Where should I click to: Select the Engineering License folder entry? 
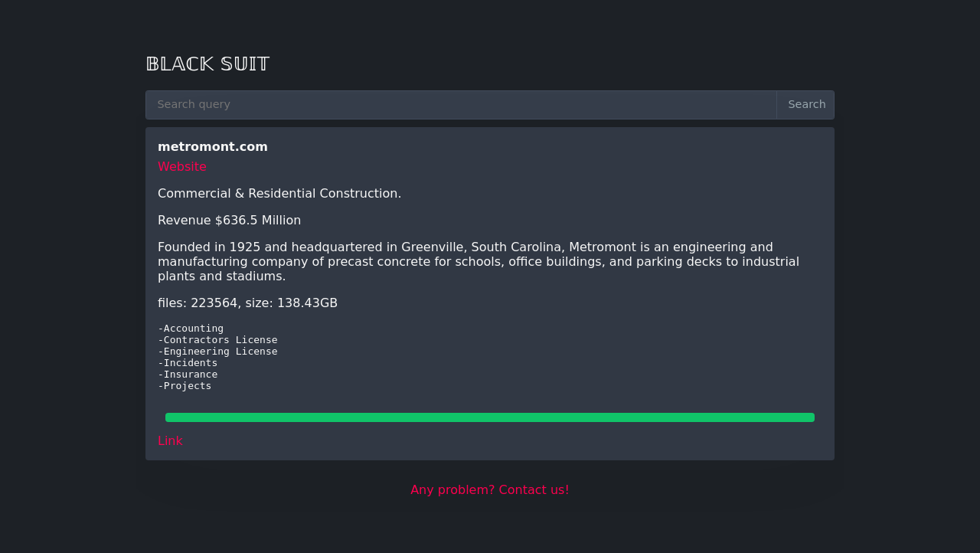click(x=217, y=352)
